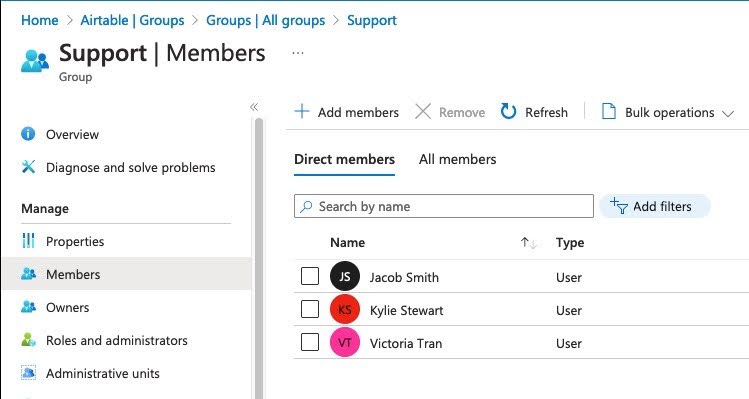This screenshot has height=399, width=749.
Task: Click the Add filters button
Action: coord(655,206)
